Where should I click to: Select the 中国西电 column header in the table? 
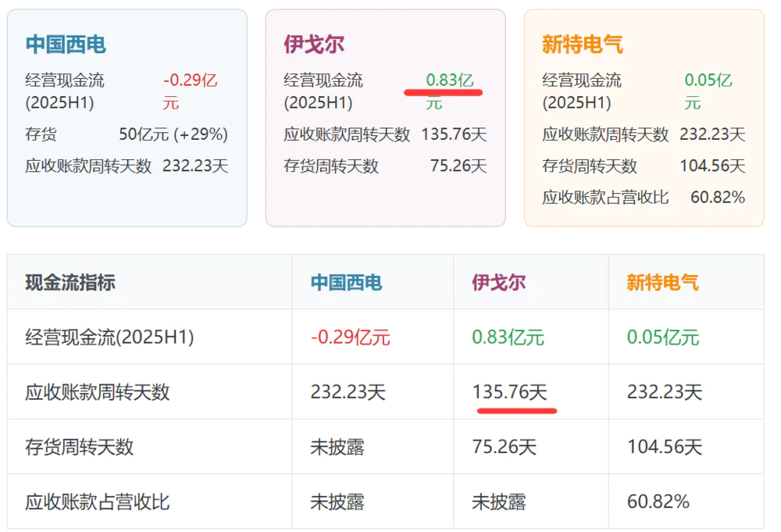pyautogui.click(x=347, y=282)
